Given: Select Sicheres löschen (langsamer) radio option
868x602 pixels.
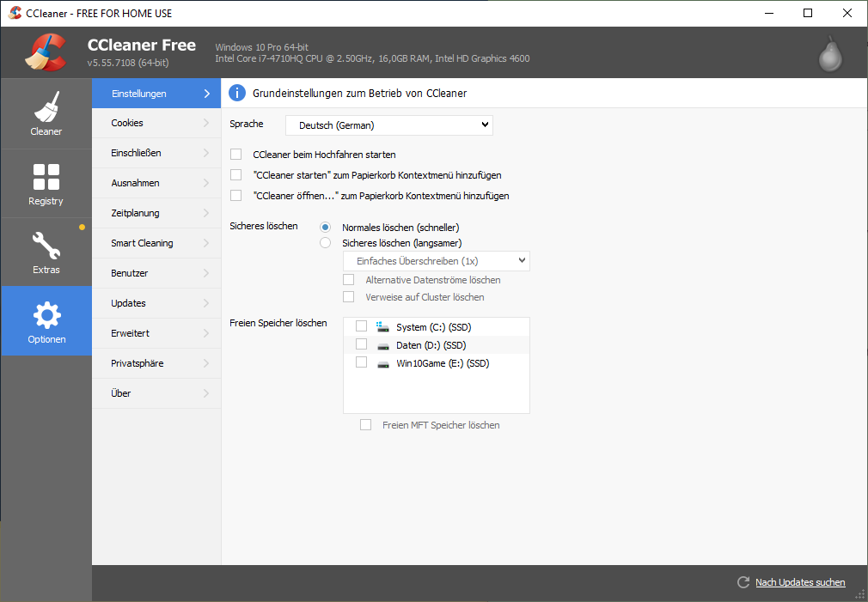Looking at the screenshot, I should point(325,243).
